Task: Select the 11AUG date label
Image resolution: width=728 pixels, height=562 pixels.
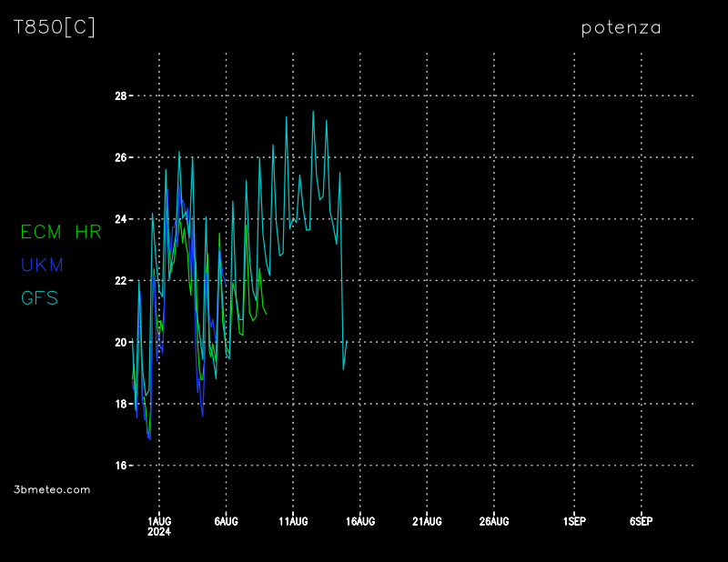Action: point(293,522)
